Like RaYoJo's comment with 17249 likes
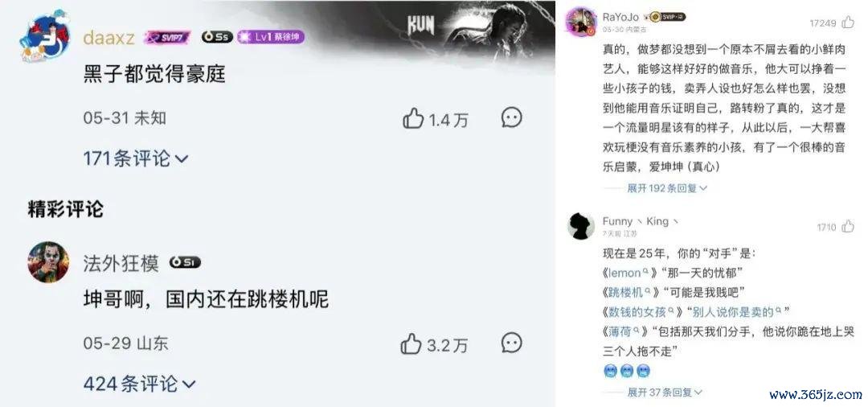Image resolution: width=868 pixels, height=407 pixels. click(848, 23)
